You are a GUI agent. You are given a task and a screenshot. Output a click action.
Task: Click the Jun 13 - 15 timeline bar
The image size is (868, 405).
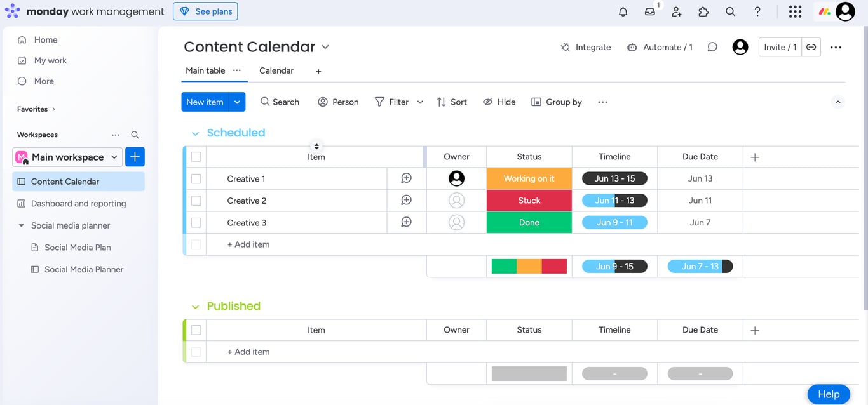(614, 178)
